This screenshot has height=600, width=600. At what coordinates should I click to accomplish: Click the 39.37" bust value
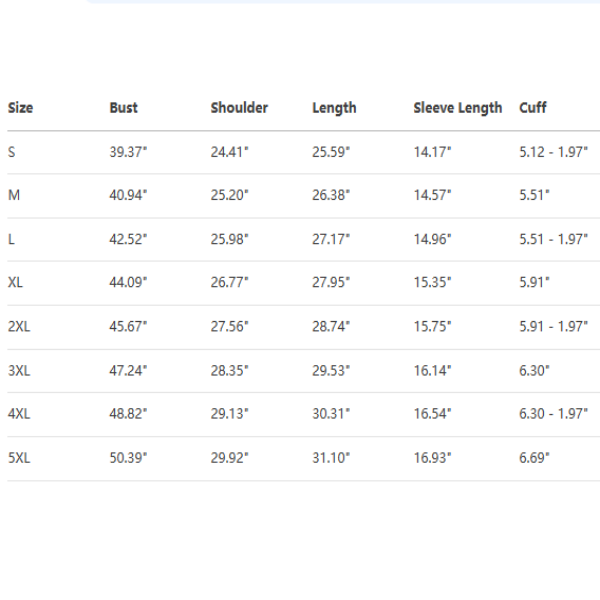(128, 152)
